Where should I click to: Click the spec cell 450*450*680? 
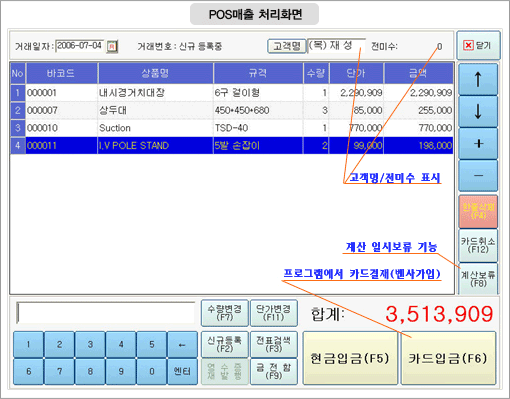coord(258,110)
